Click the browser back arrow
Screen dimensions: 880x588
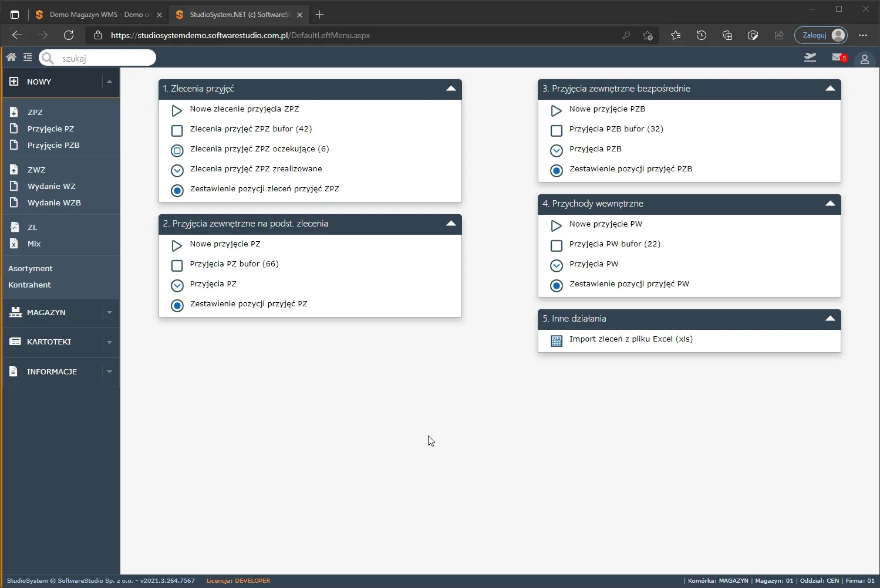(x=17, y=35)
